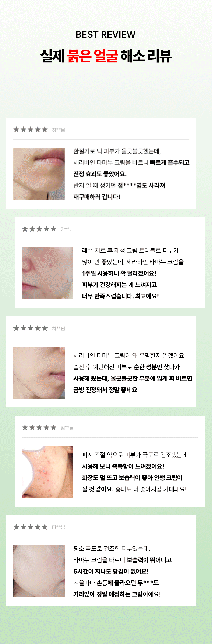Click reviewer name 다**님
212x644 pixels.
59,527
